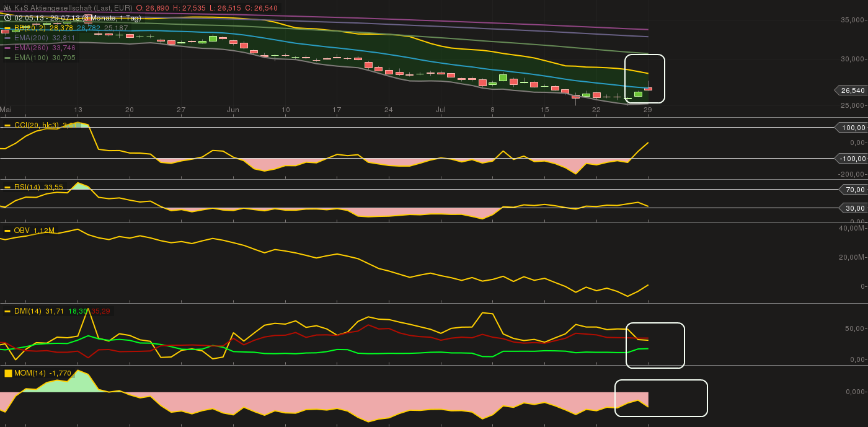Click the yellow Bollinger Bands legend swatch

tap(7, 28)
